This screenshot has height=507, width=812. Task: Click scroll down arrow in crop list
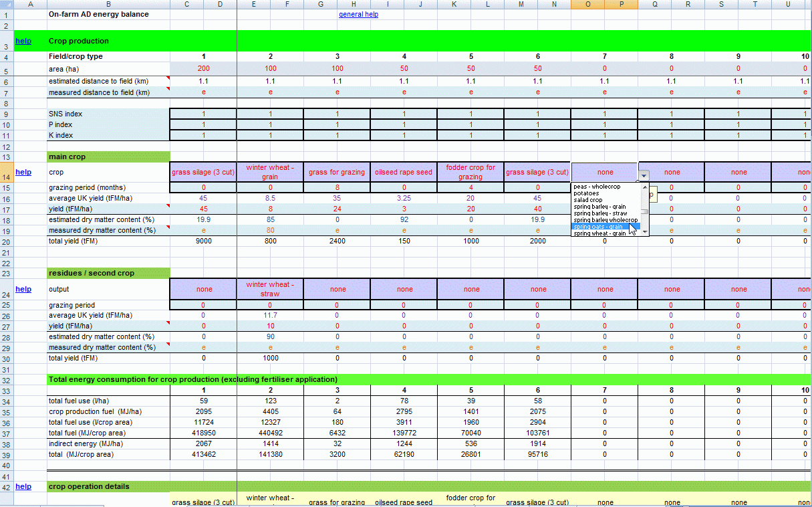pyautogui.click(x=644, y=232)
